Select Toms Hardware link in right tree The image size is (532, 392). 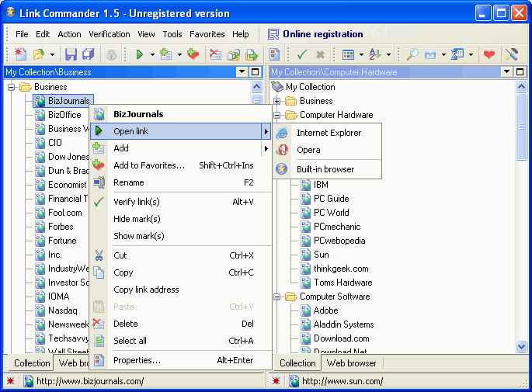[x=343, y=283]
